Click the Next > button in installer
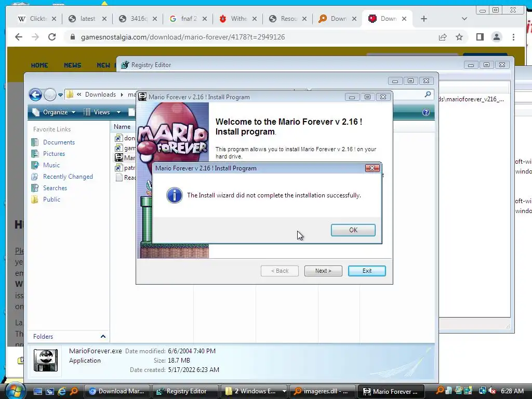Viewport: 532px width, 399px height. [x=323, y=271]
